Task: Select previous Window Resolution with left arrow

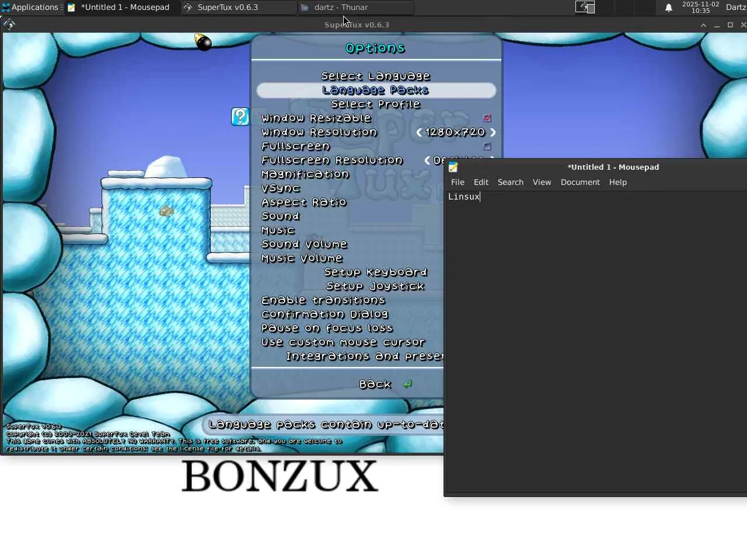Action: click(419, 132)
